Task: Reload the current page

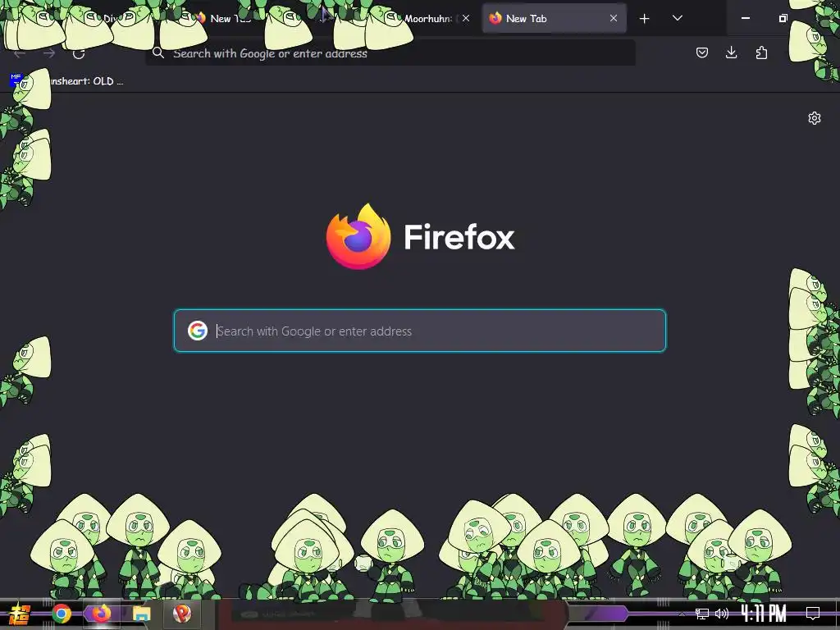Action: click(x=79, y=53)
